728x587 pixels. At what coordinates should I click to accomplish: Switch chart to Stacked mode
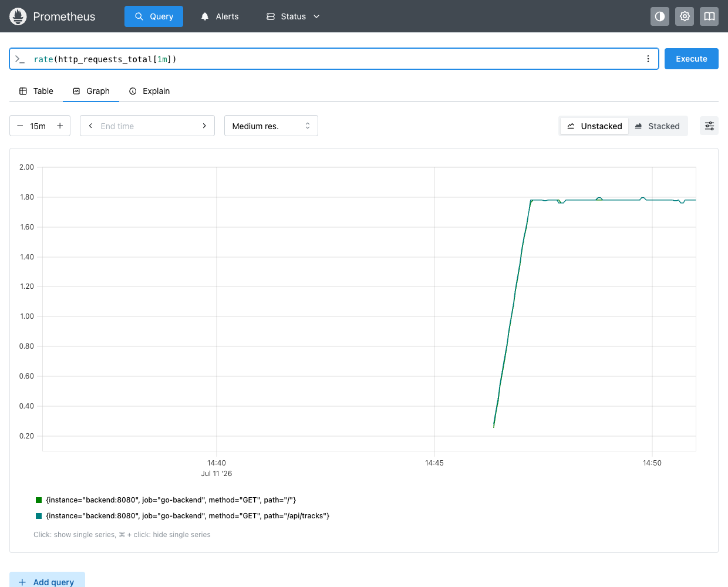[x=658, y=126]
